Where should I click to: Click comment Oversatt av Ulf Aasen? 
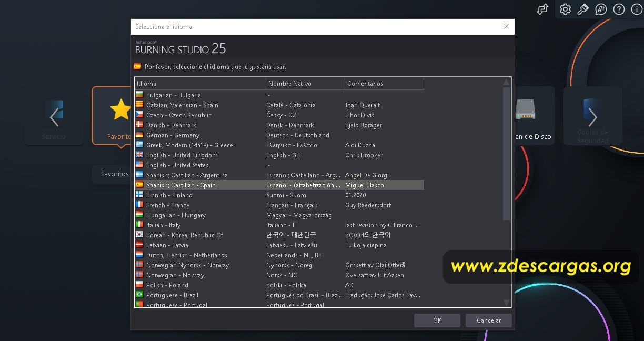click(375, 275)
